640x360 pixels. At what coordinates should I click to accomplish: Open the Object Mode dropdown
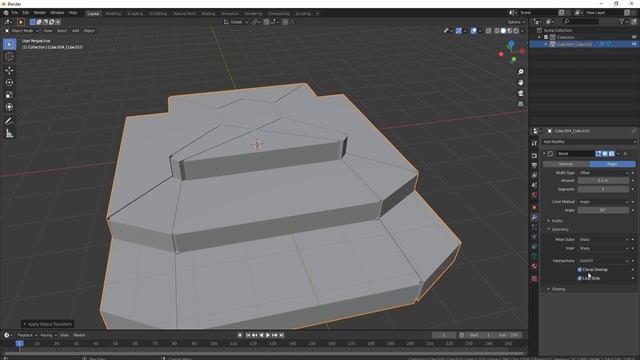point(22,31)
